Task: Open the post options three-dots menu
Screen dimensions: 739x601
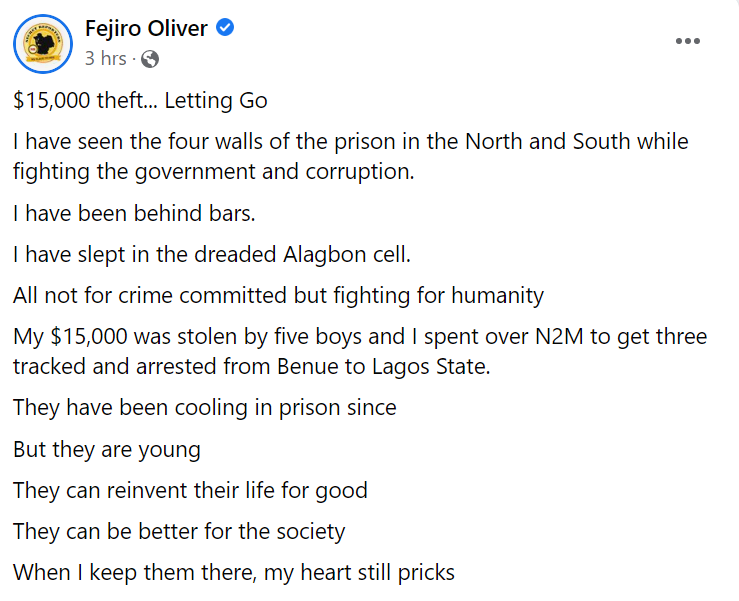Action: (687, 41)
